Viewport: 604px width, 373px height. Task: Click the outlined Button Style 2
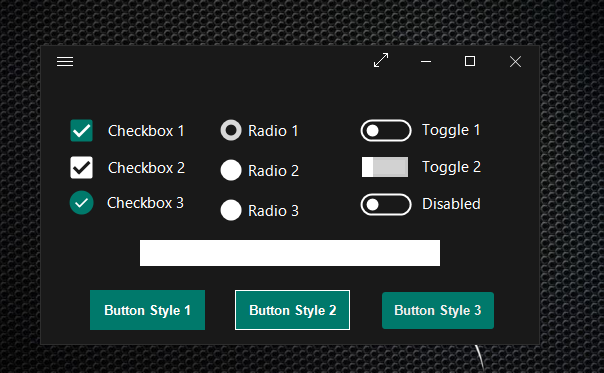click(x=292, y=310)
